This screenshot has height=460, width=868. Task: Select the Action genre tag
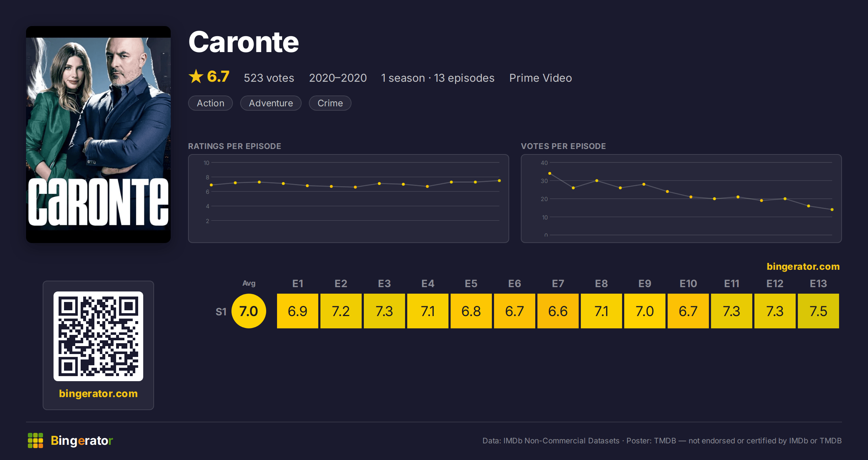210,103
